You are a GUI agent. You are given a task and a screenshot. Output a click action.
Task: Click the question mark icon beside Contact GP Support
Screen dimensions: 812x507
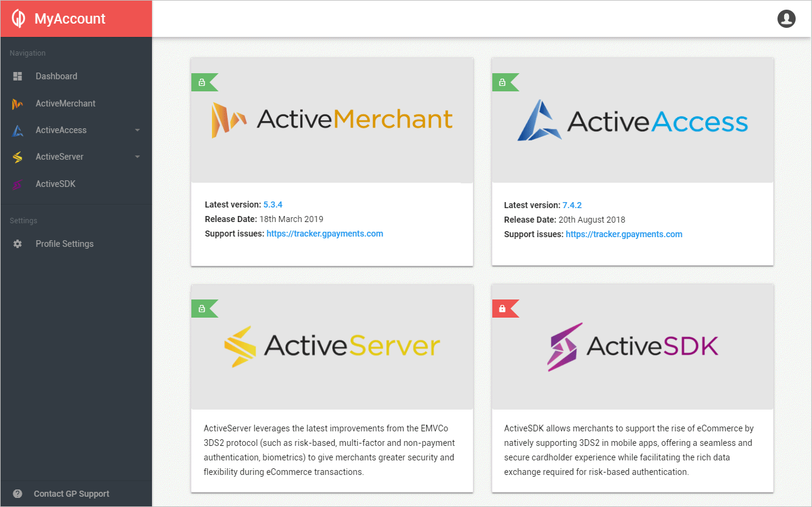tap(17, 493)
